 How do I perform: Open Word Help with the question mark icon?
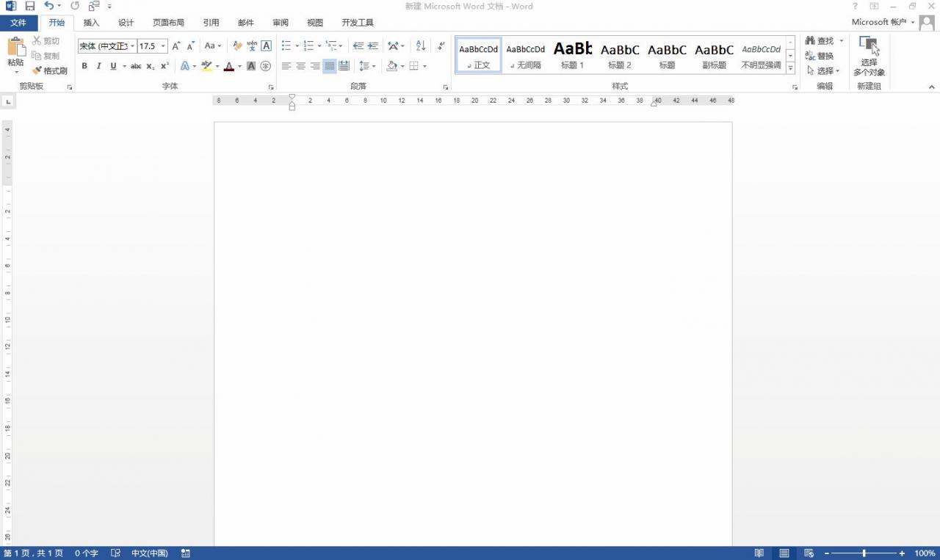(x=855, y=6)
